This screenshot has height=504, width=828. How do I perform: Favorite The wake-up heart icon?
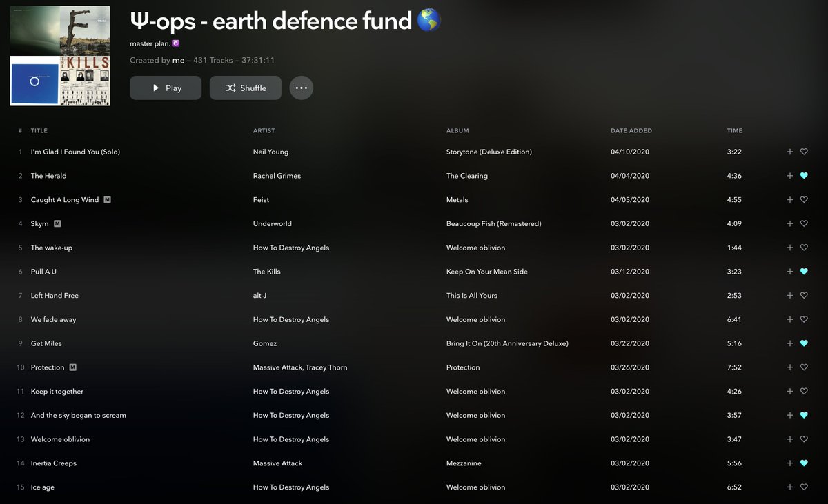point(804,248)
